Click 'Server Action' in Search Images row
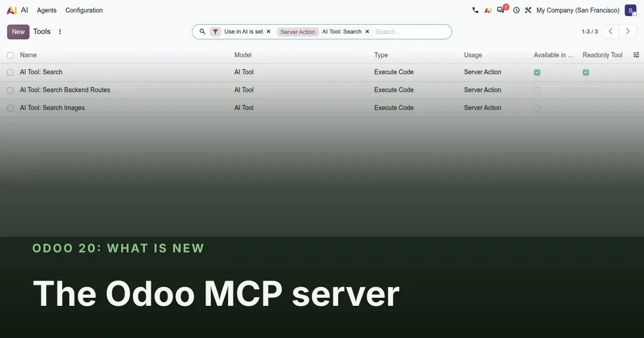This screenshot has height=338, width=644. 482,107
